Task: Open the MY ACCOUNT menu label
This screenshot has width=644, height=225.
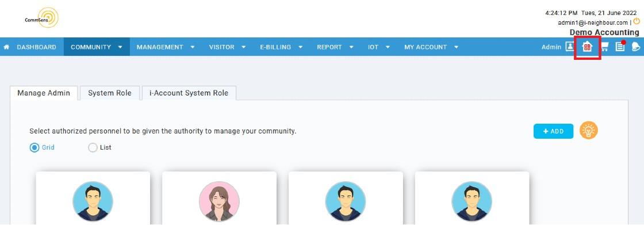Action: click(x=425, y=47)
